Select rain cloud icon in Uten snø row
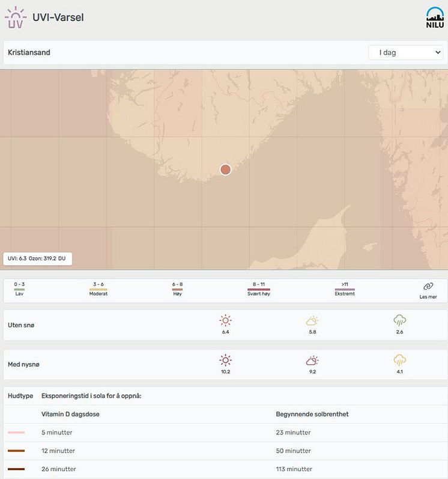The image size is (448, 479). [x=399, y=320]
